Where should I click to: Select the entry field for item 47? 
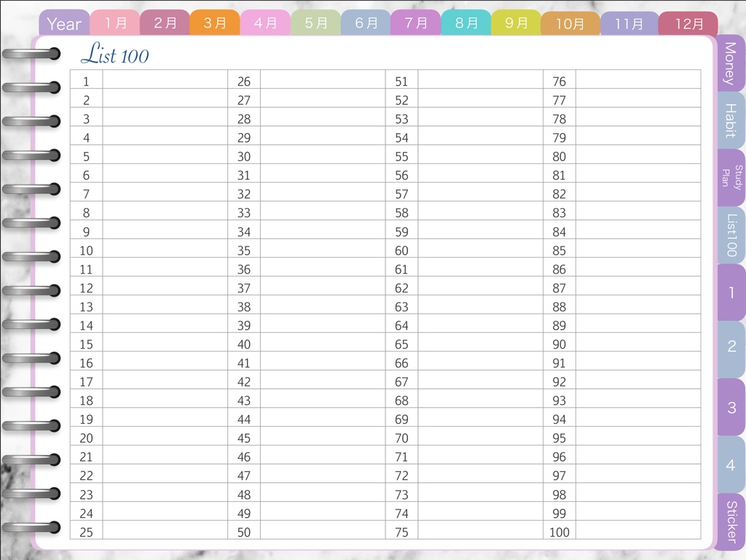[x=323, y=473]
